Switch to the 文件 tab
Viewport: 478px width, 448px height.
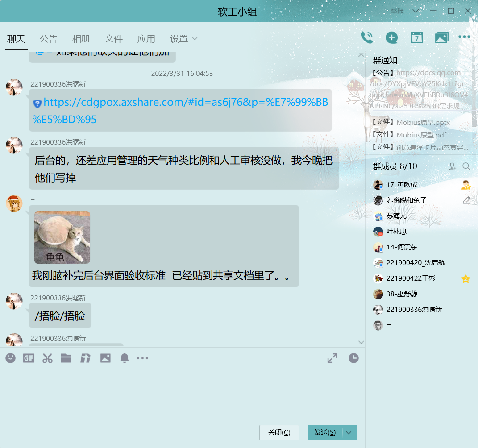(x=114, y=39)
